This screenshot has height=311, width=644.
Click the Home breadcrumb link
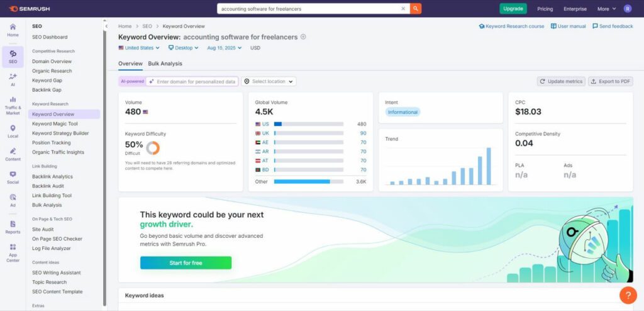coord(125,26)
